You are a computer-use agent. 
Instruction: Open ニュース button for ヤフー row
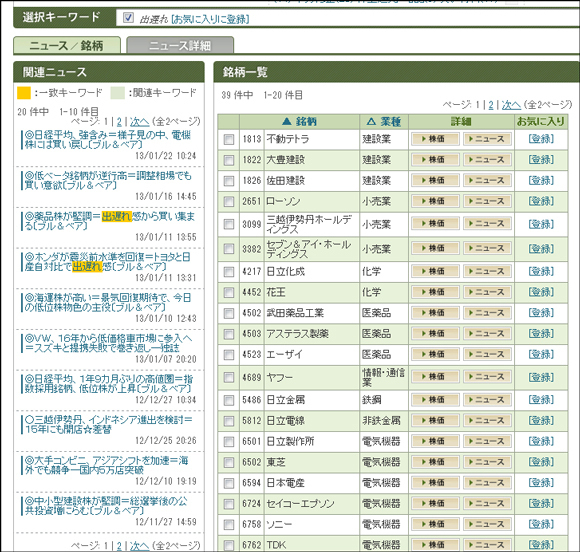[x=488, y=377]
